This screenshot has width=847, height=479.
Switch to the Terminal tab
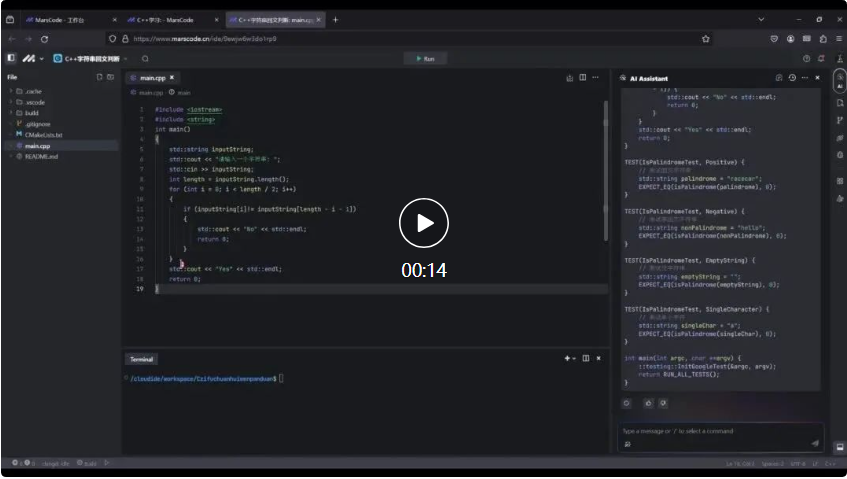point(141,358)
